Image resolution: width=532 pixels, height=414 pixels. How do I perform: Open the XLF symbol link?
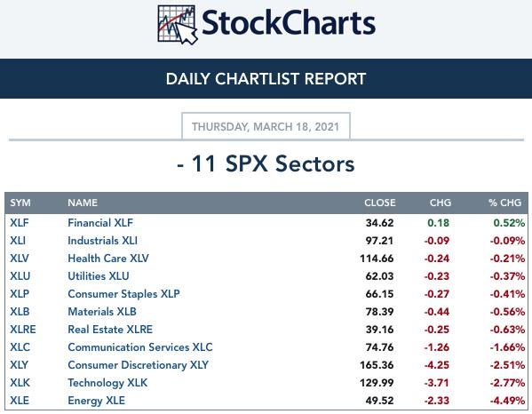tap(20, 223)
